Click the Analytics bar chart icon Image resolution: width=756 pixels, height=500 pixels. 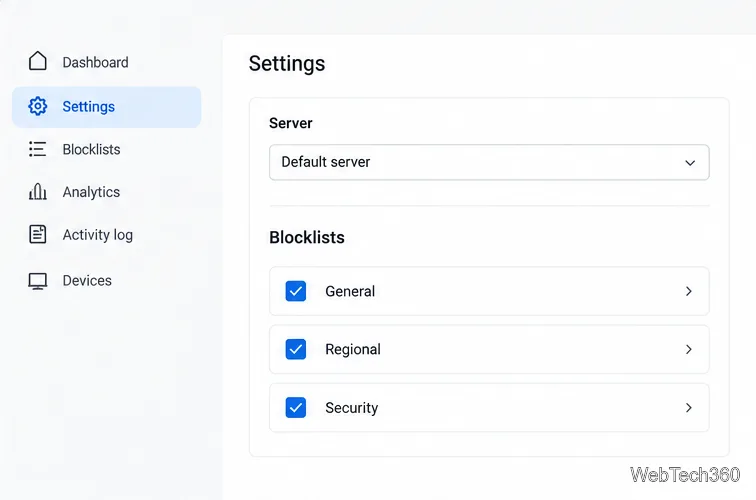pyautogui.click(x=38, y=191)
